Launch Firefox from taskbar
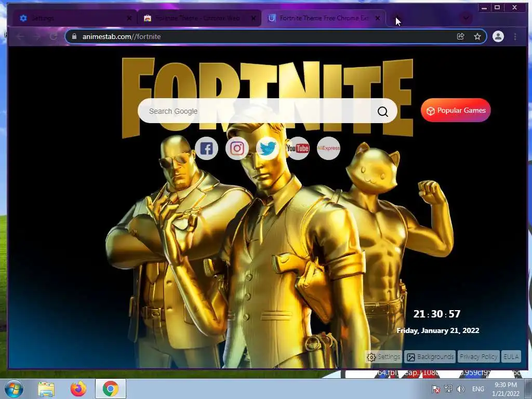532x399 pixels. coord(78,389)
